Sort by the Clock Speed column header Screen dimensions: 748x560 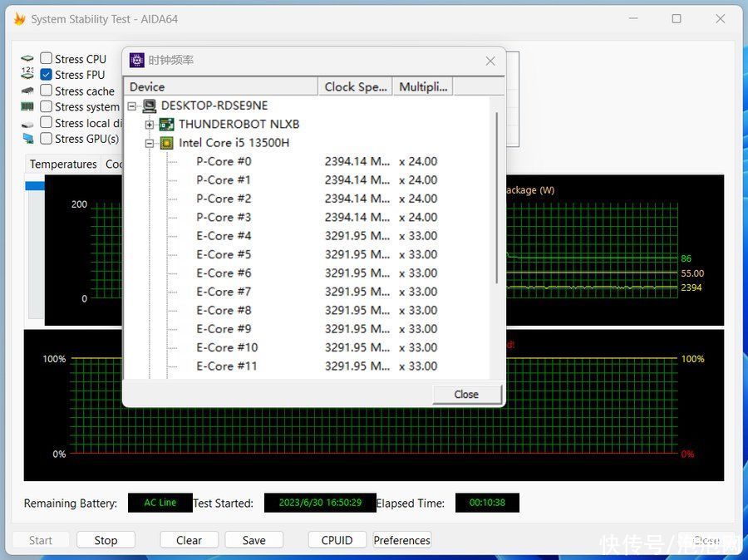355,86
